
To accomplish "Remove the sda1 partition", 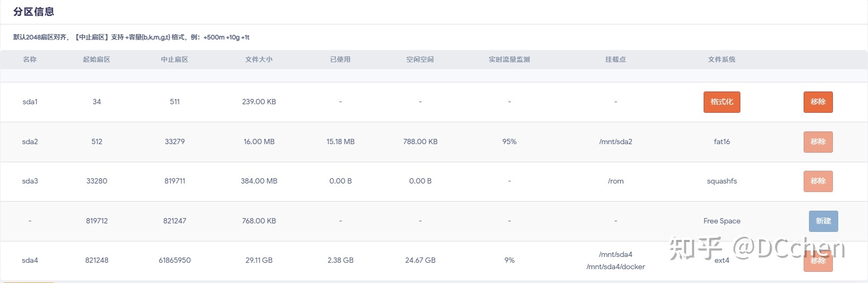I will tap(818, 102).
